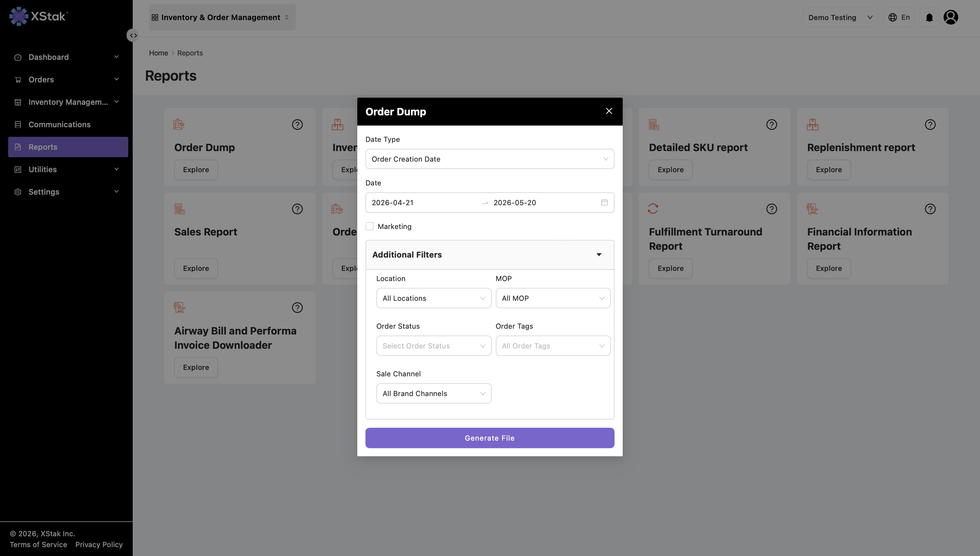
Task: Open the Date Type dropdown
Action: point(489,159)
